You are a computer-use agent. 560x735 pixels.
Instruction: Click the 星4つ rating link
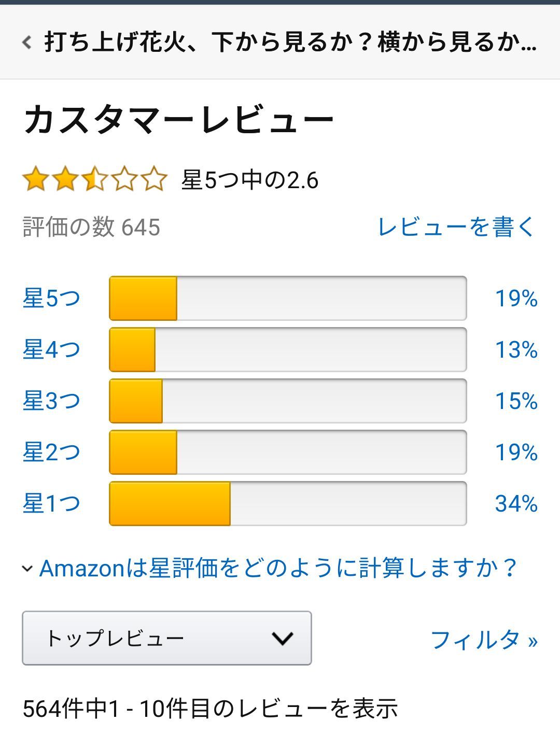(51, 349)
